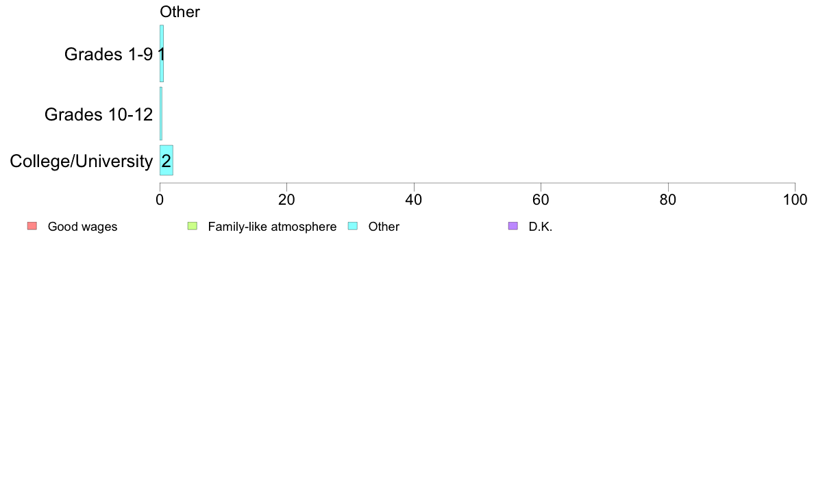Click the College/University bar labeled 2
Screen dimensions: 814x504
tap(166, 160)
